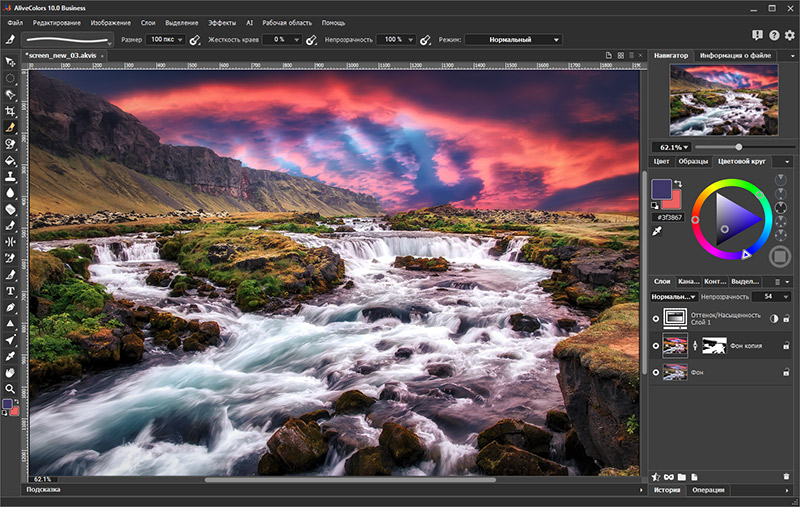800x507 pixels.
Task: Choose the Hand pan tool
Action: point(10,372)
